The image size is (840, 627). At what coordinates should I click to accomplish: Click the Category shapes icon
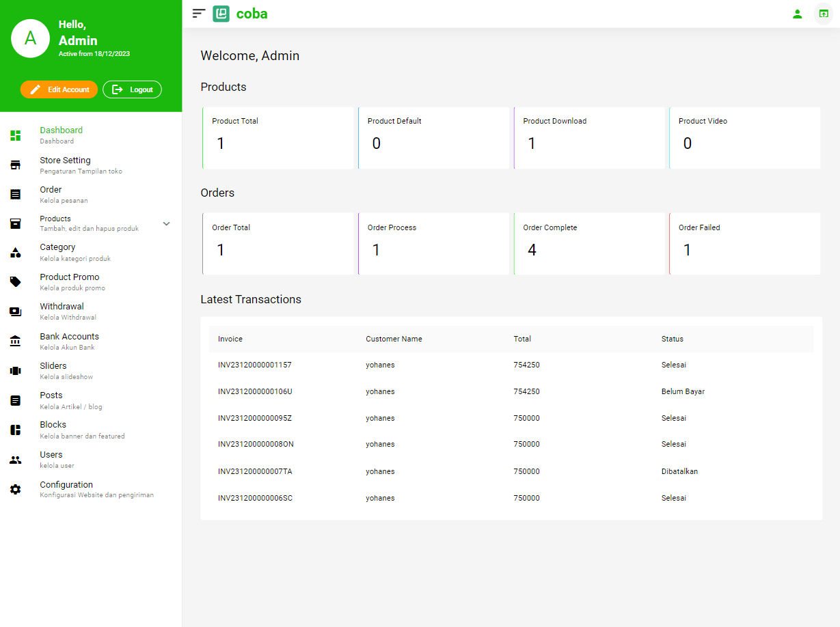(x=15, y=252)
